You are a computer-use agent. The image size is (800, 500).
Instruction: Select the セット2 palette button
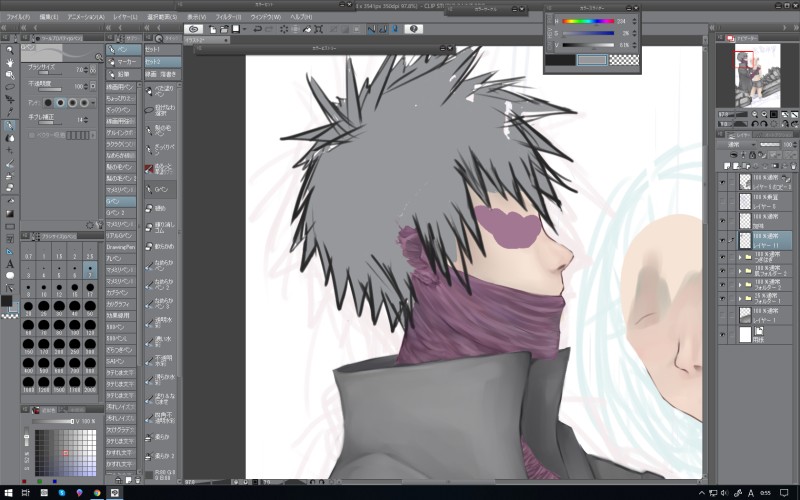click(x=163, y=62)
